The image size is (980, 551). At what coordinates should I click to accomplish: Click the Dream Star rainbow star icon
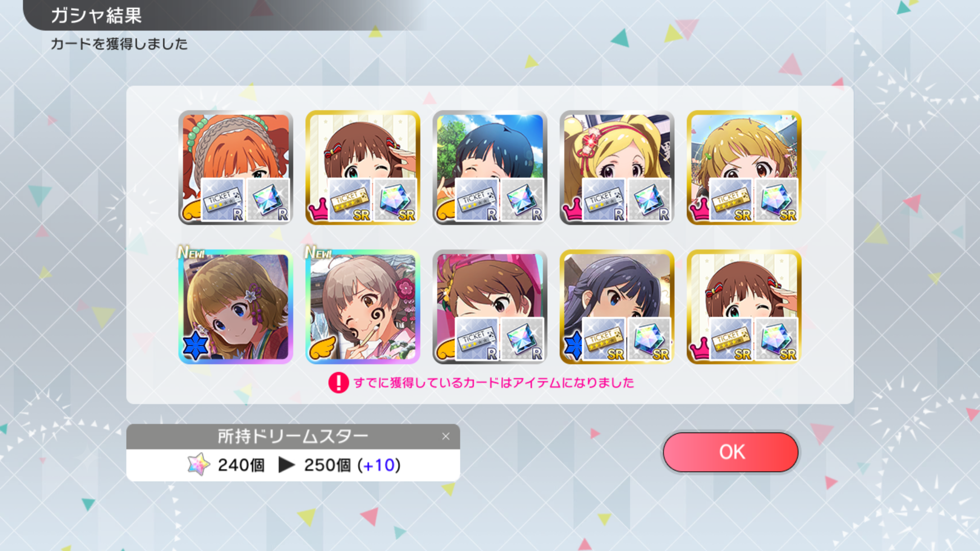click(199, 464)
